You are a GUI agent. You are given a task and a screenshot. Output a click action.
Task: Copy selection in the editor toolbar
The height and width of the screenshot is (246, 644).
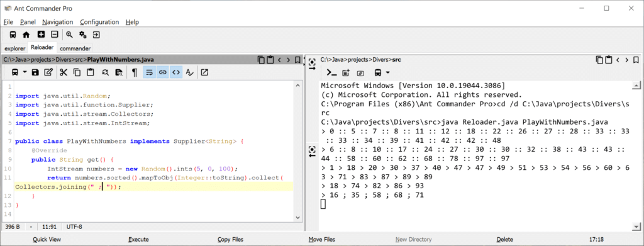(77, 73)
